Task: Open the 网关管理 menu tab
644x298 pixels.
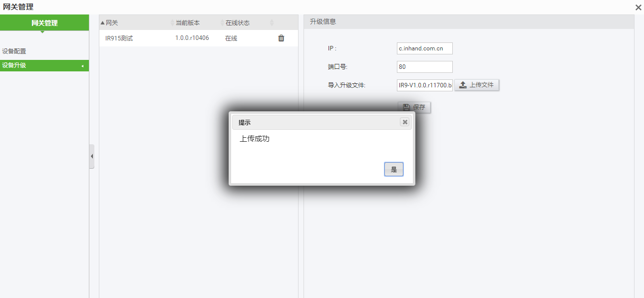Action: click(x=44, y=22)
